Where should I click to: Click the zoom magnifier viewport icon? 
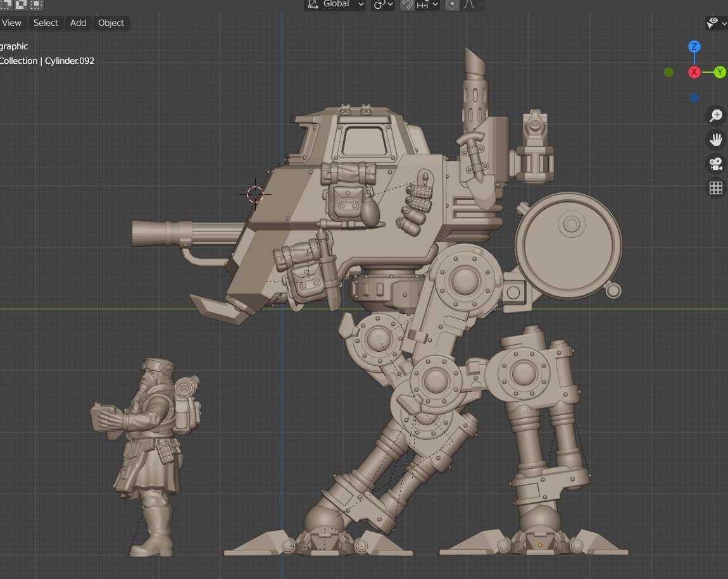[x=716, y=116]
